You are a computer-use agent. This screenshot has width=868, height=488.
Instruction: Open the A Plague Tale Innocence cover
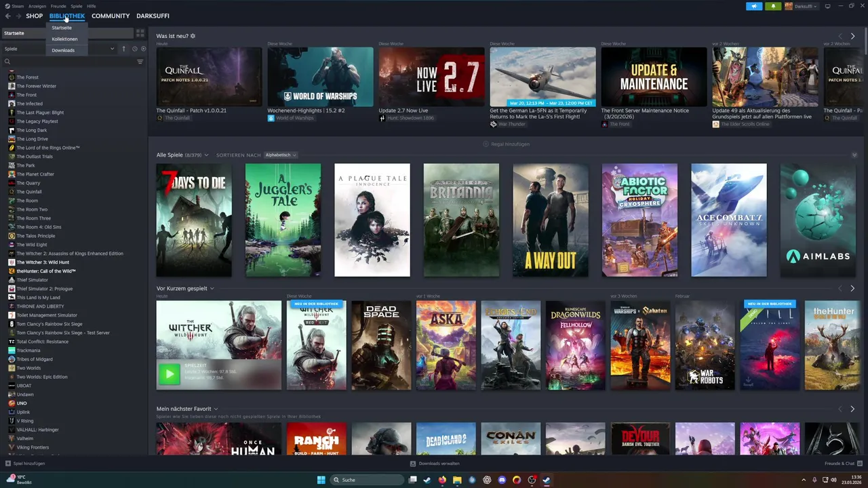372,220
